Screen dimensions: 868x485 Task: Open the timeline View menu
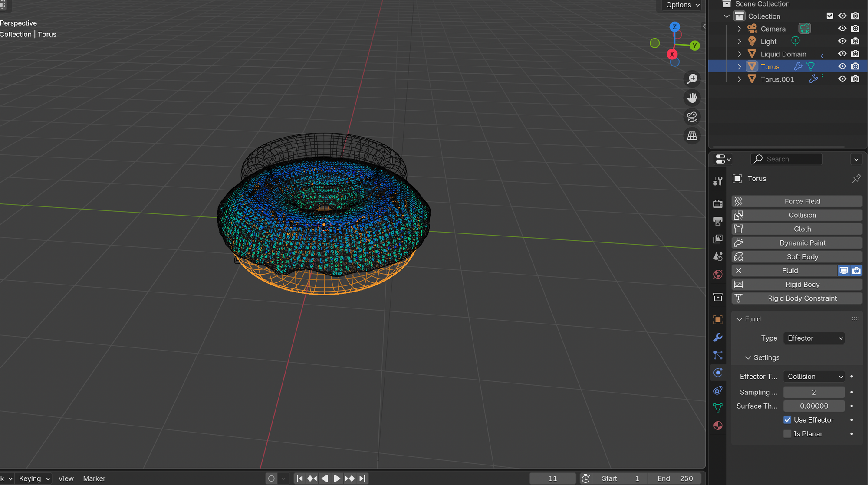pyautogui.click(x=66, y=478)
